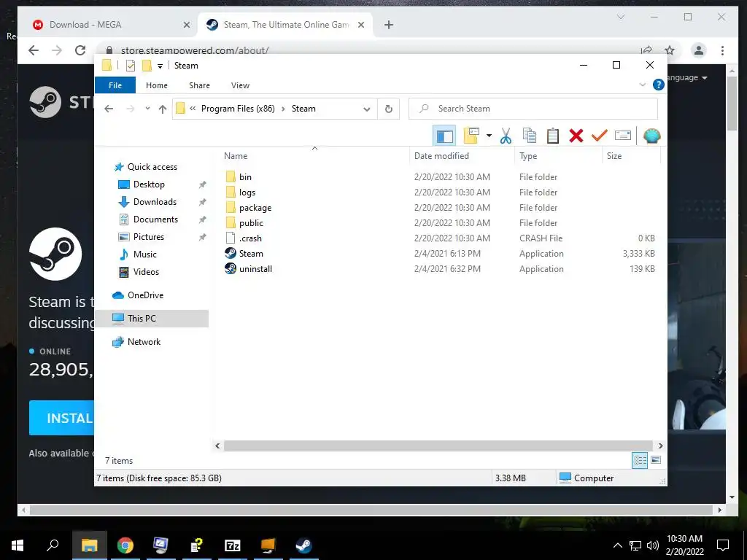
Task: Click the envelope toolbar icon
Action: pyautogui.click(x=623, y=136)
